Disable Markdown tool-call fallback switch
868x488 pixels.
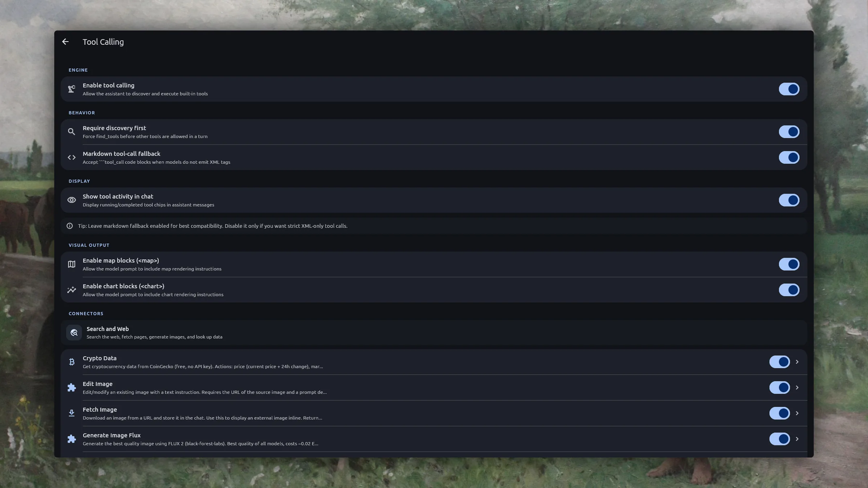coord(789,157)
